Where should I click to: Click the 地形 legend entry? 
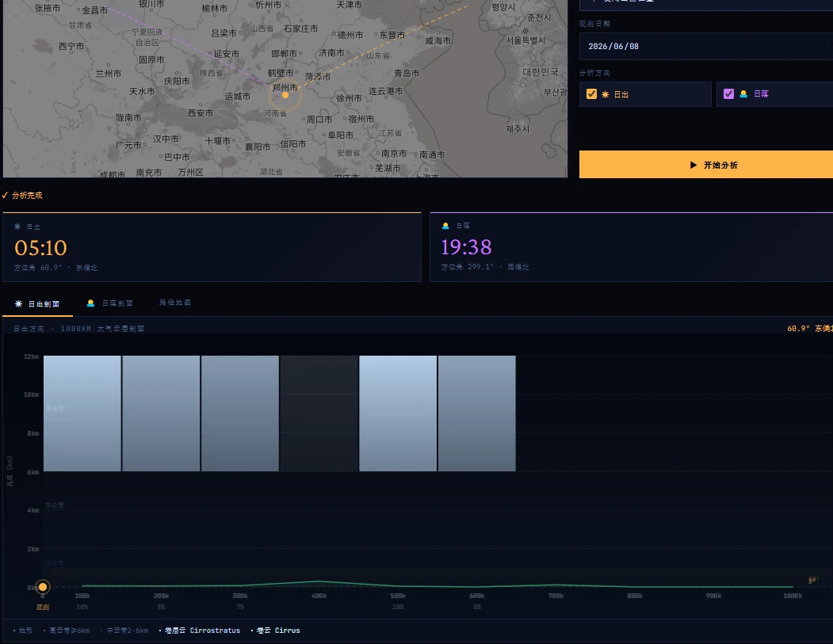[23, 631]
